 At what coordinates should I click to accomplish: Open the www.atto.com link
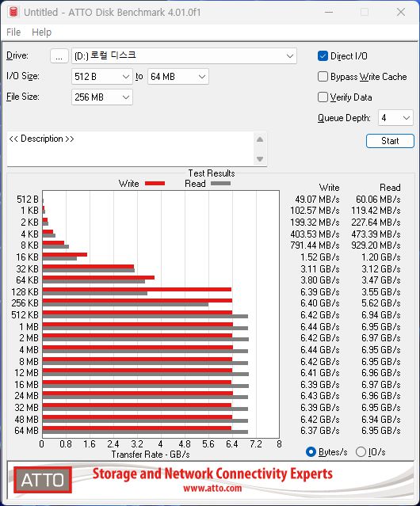click(212, 489)
